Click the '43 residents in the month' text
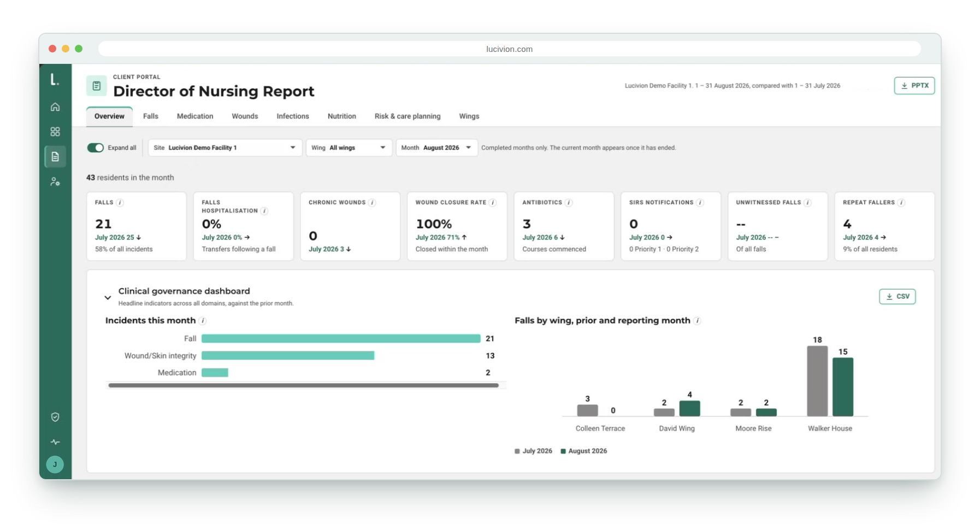This screenshot has width=980, height=524. tap(130, 178)
